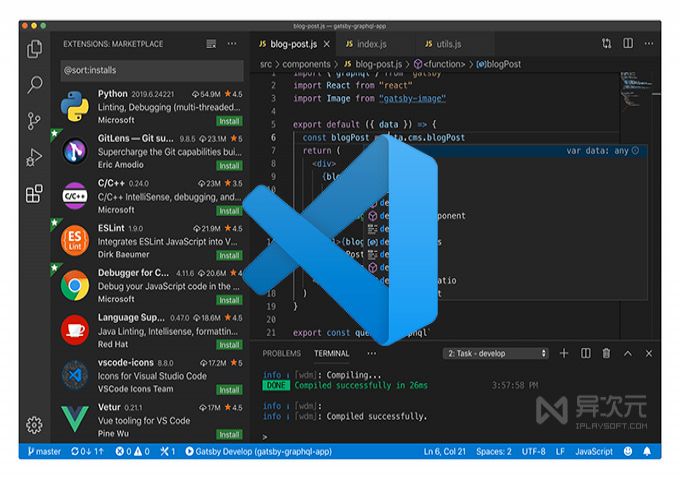Click the ESLint extension logo

click(75, 241)
